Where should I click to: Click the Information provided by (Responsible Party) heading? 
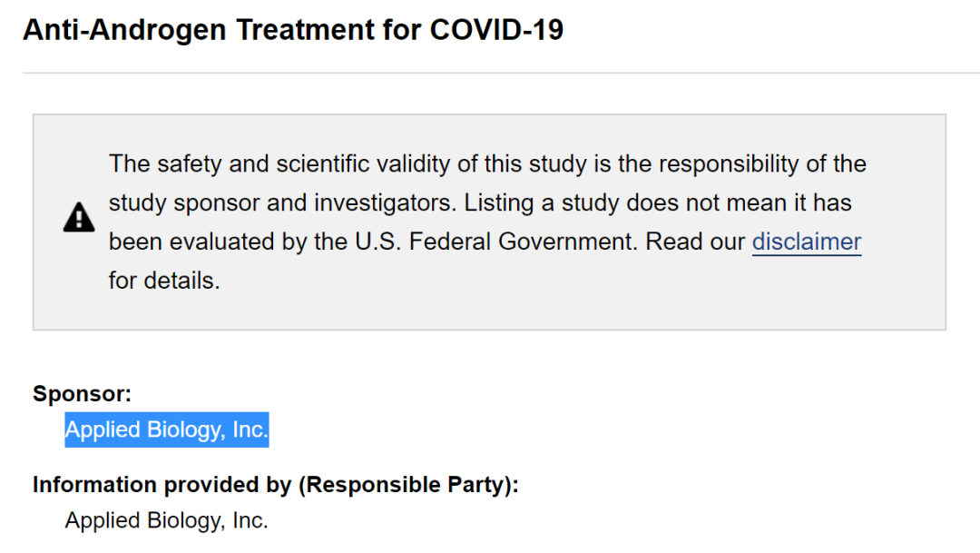coord(276,485)
